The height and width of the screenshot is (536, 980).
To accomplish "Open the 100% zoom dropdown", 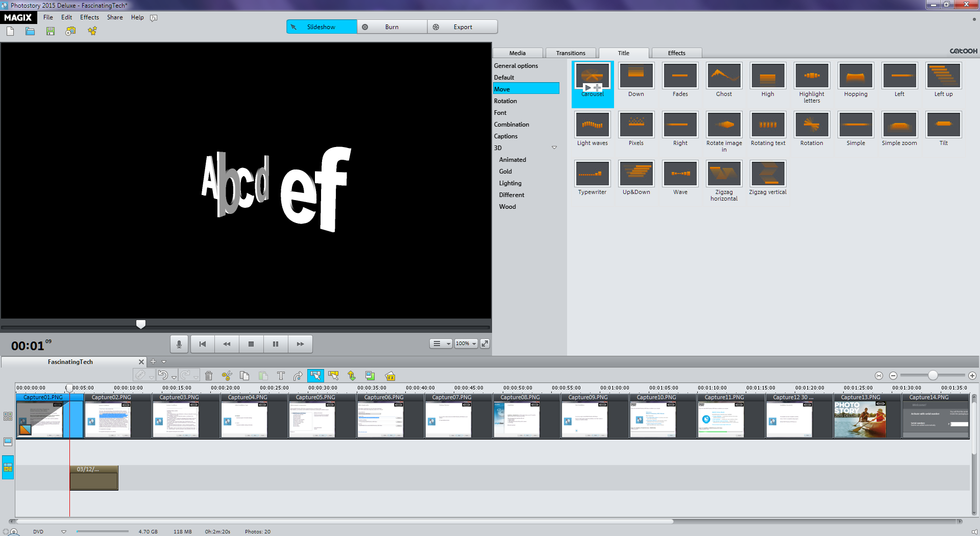I will (466, 344).
